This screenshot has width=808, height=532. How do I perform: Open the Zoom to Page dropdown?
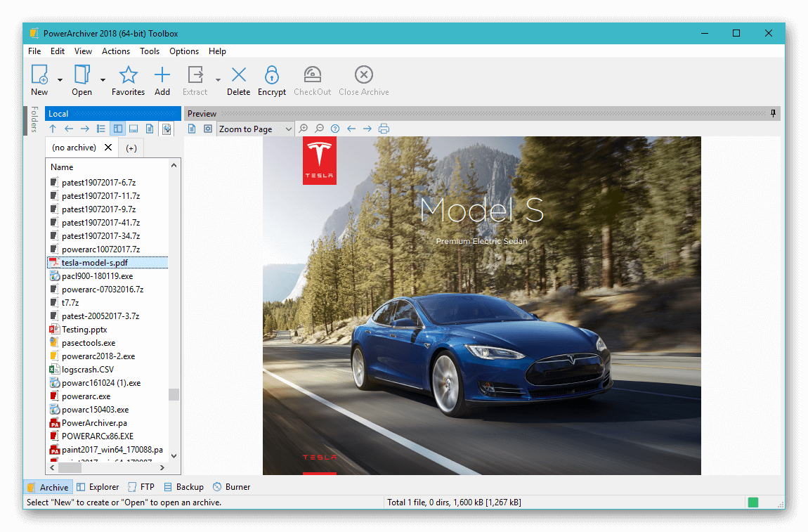pos(256,129)
